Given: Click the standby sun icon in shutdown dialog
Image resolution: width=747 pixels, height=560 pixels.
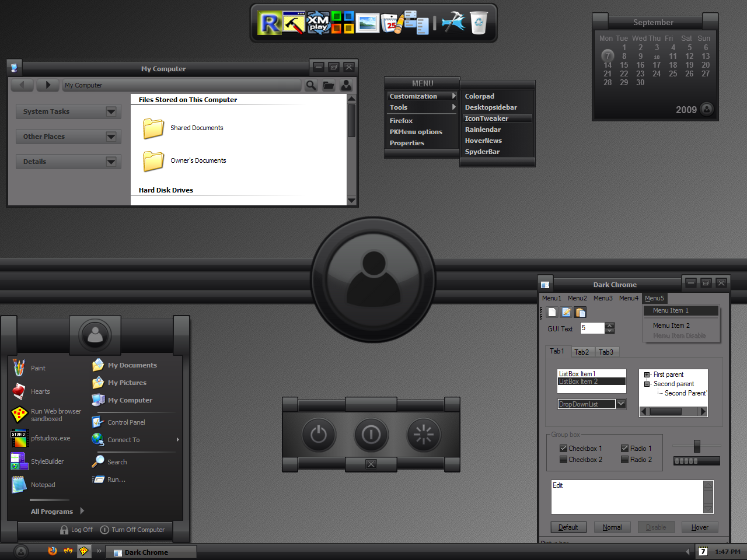Looking at the screenshot, I should (424, 435).
